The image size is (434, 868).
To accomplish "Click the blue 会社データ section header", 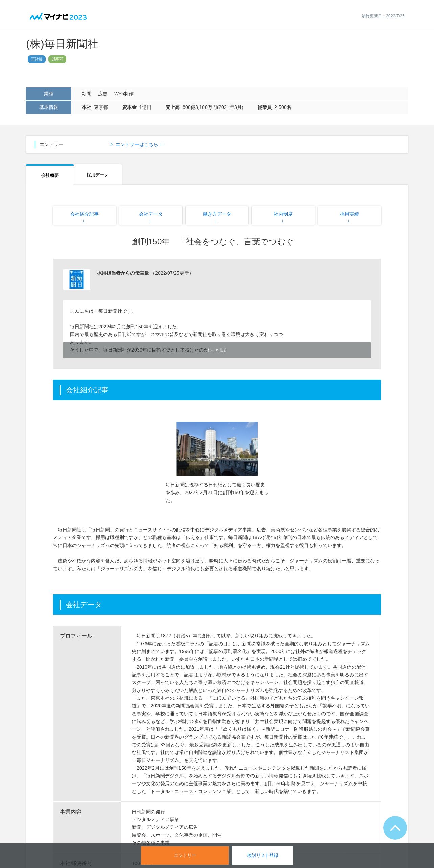I will (217, 604).
